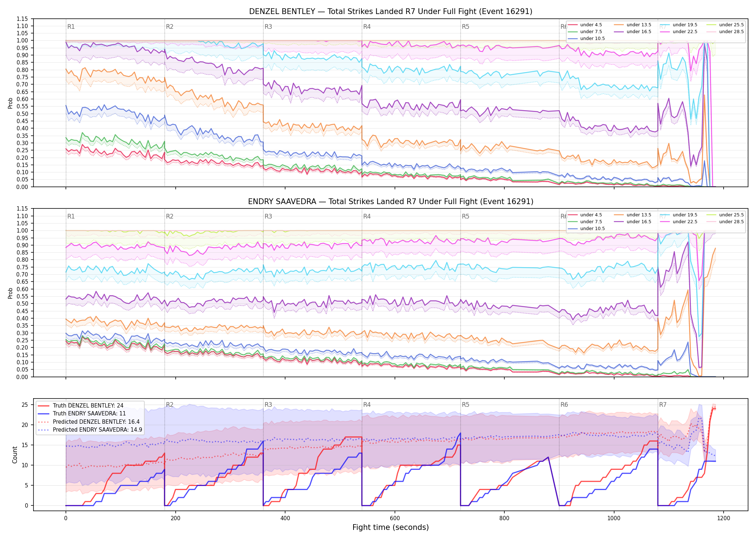The height and width of the screenshot is (540, 756).
Task: Pick "under 28.5" in Endry Saavedra legend
Action: click(x=731, y=222)
